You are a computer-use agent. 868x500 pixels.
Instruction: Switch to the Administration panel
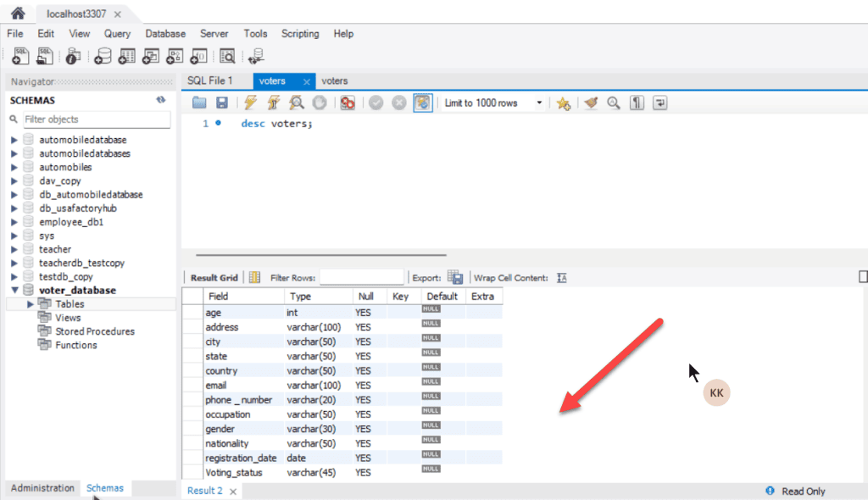42,488
